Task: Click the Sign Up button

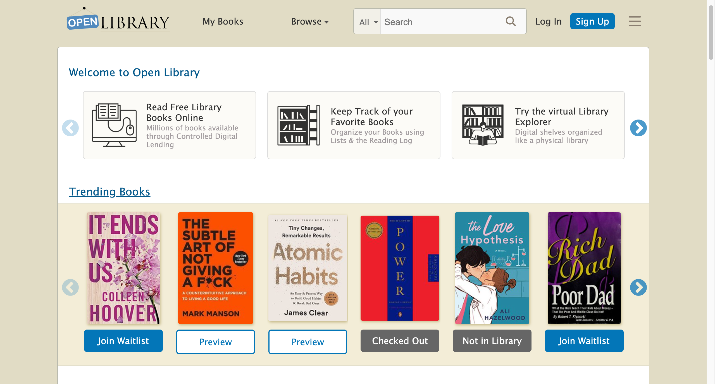Action: [x=592, y=21]
